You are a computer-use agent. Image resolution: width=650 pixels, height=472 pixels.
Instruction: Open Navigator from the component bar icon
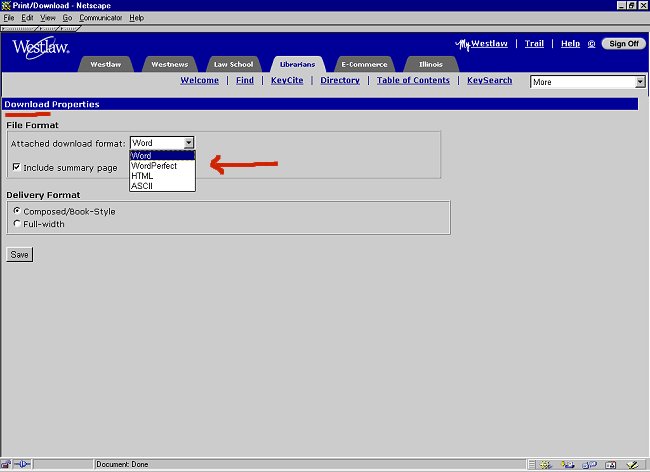point(546,465)
